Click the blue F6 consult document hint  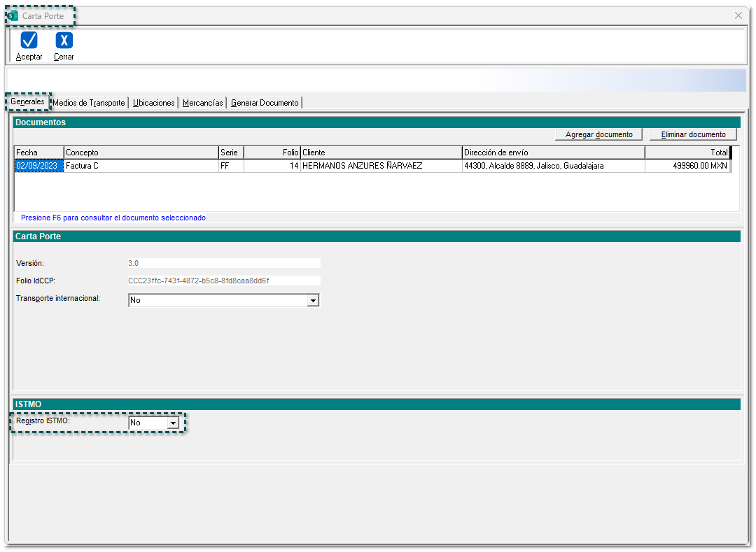click(113, 218)
